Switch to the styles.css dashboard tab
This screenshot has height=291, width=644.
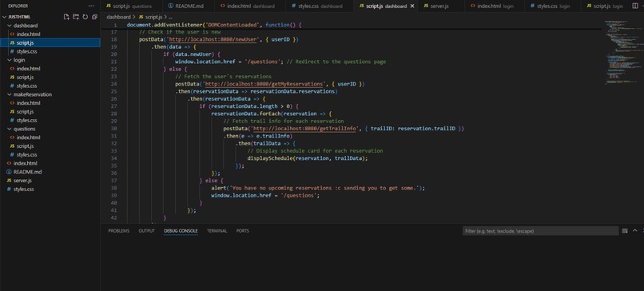320,6
